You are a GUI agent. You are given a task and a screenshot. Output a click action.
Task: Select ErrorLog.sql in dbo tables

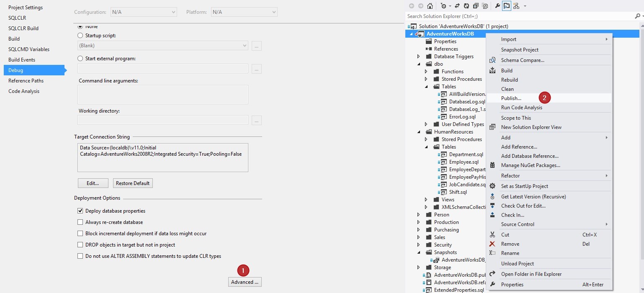tap(462, 117)
